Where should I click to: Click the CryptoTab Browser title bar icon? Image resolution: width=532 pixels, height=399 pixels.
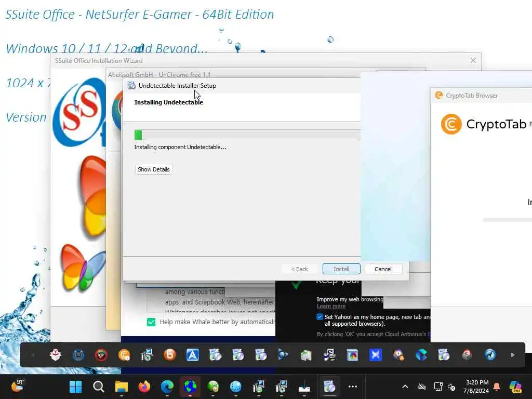[439, 96]
